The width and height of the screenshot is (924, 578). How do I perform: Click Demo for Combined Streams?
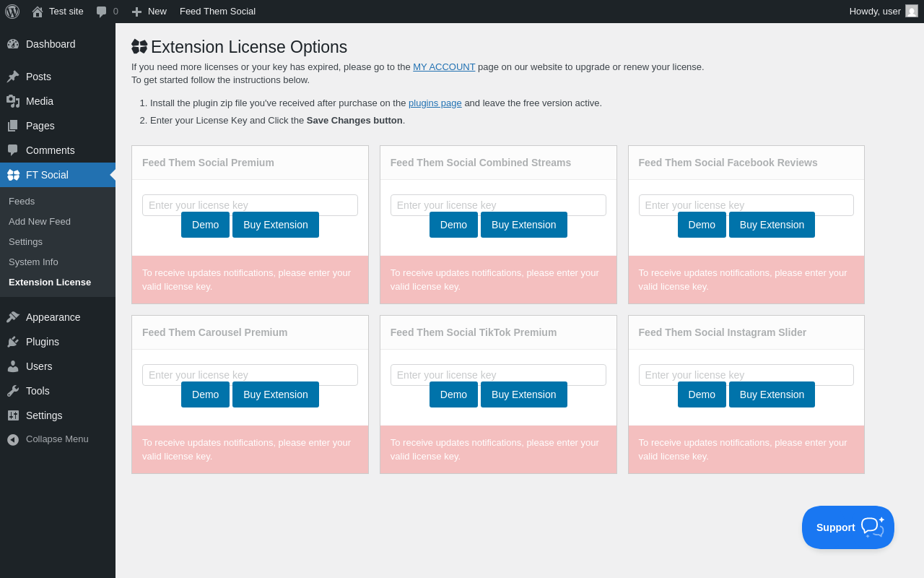[x=453, y=225]
